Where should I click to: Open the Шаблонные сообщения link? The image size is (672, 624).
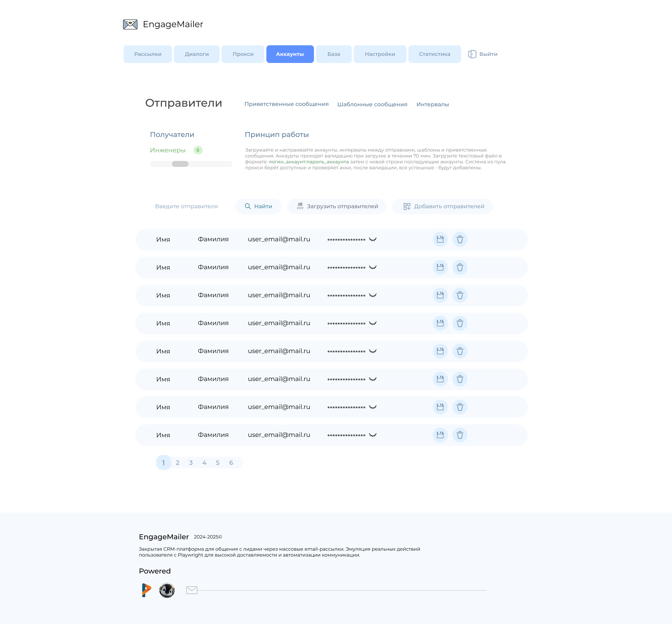[x=372, y=104]
